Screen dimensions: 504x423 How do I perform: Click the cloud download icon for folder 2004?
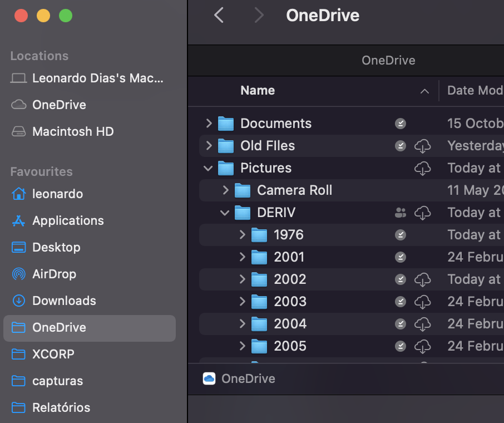(423, 324)
